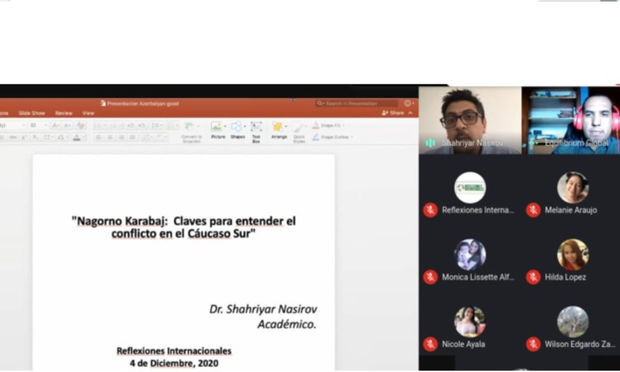Image resolution: width=620 pixels, height=372 pixels.
Task: Collapse the ribbon using chevron beside Share
Action: coord(410,113)
